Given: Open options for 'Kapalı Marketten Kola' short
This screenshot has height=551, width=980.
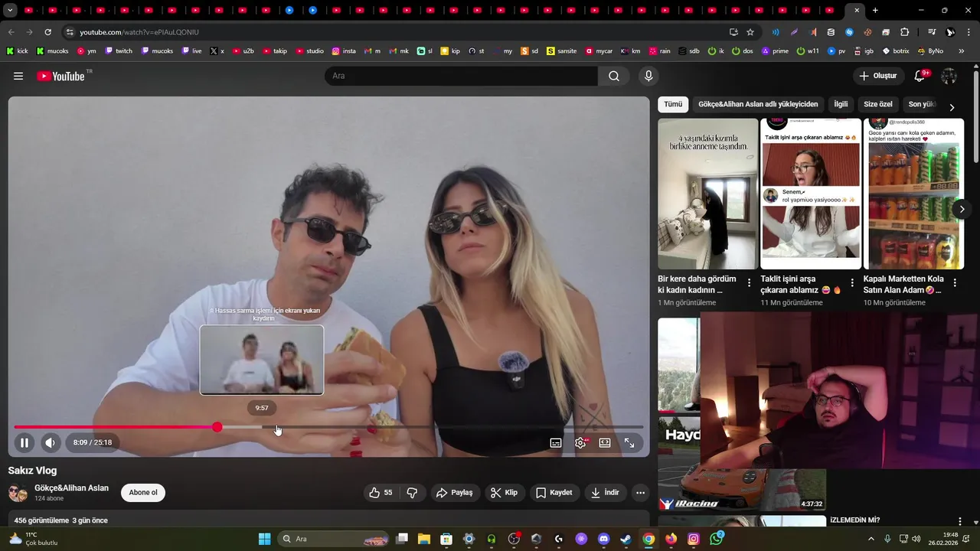Looking at the screenshot, I should click(954, 283).
